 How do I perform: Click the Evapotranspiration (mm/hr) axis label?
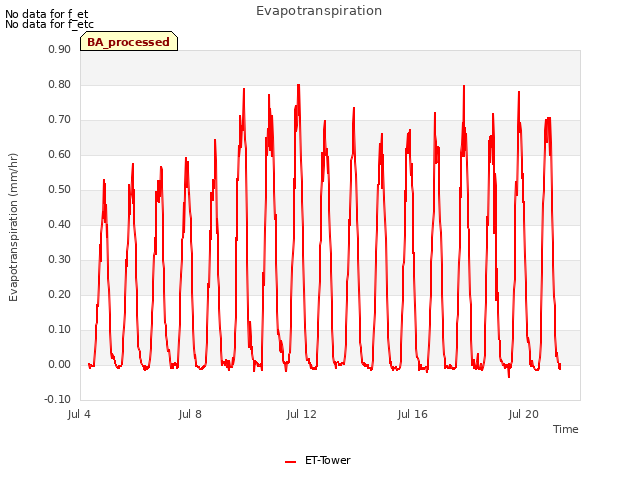tap(13, 227)
